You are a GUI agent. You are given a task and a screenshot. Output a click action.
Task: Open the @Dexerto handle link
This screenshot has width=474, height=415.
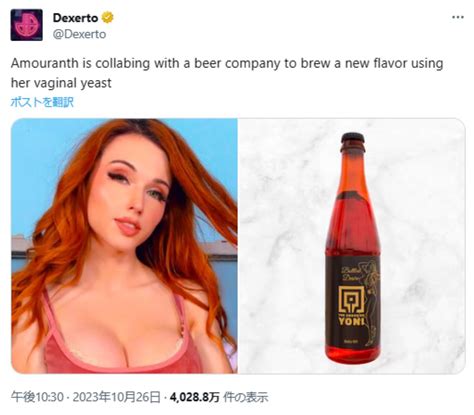point(79,34)
